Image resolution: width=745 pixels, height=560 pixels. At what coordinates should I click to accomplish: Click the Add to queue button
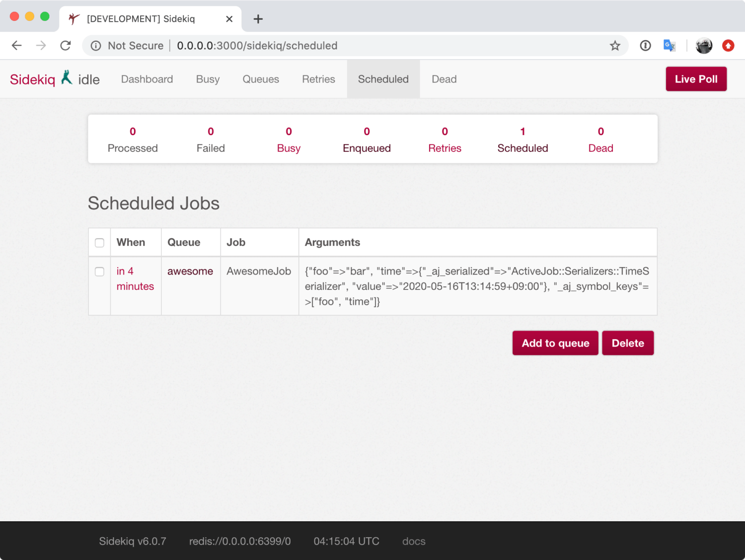(x=555, y=343)
